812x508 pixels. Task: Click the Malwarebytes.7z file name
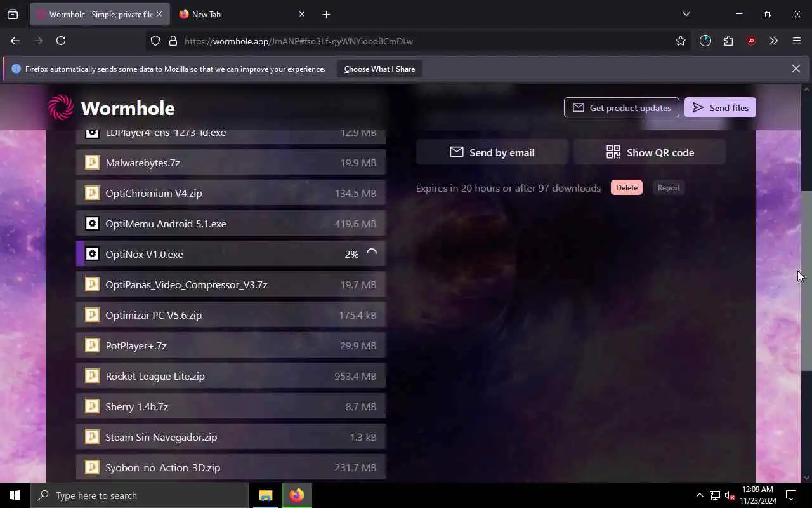(143, 163)
